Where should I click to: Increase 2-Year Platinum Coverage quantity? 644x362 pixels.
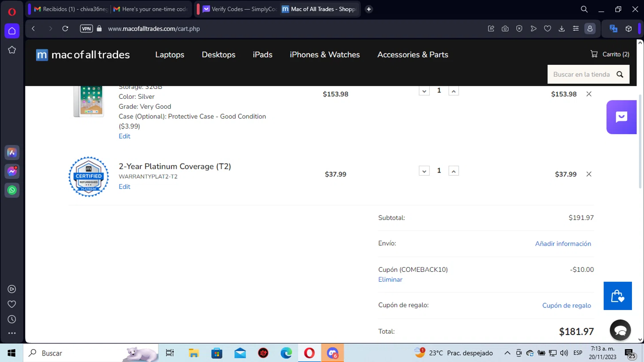pos(453,171)
